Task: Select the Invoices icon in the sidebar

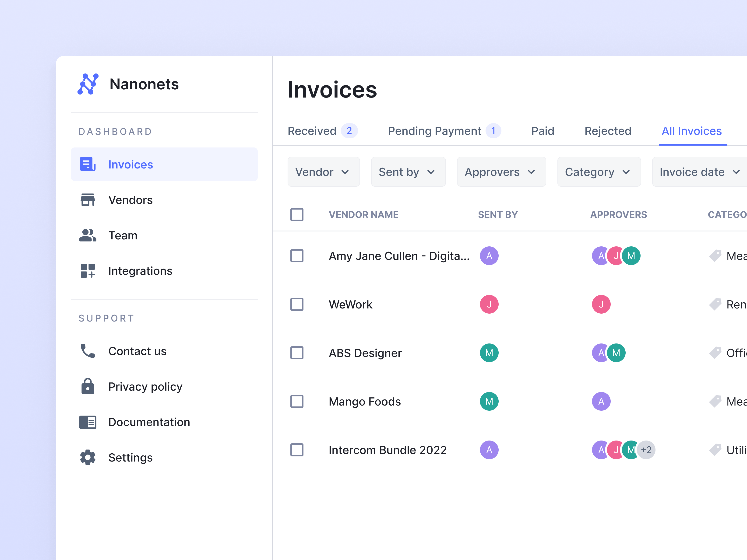Action: (x=88, y=164)
